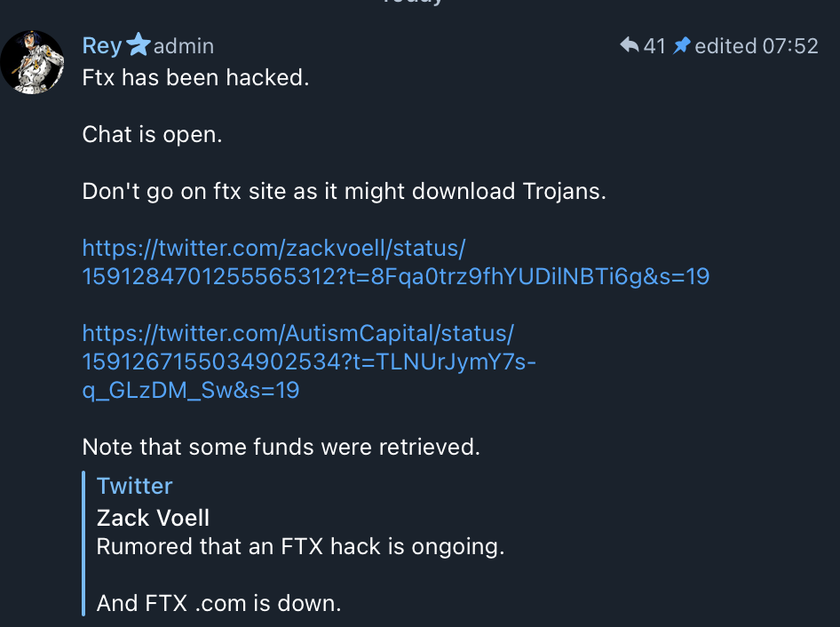840x627 pixels.
Task: Click the reply arrow icon
Action: (629, 45)
